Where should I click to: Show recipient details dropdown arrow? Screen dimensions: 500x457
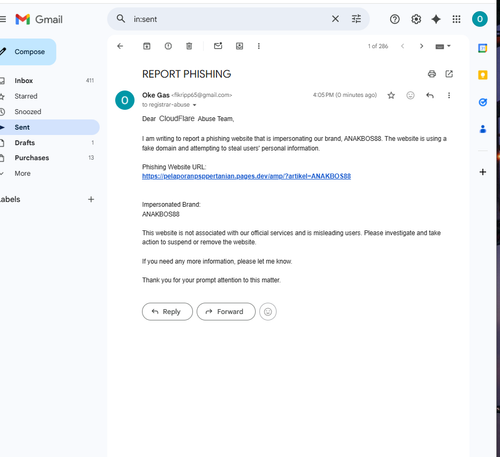click(x=194, y=105)
